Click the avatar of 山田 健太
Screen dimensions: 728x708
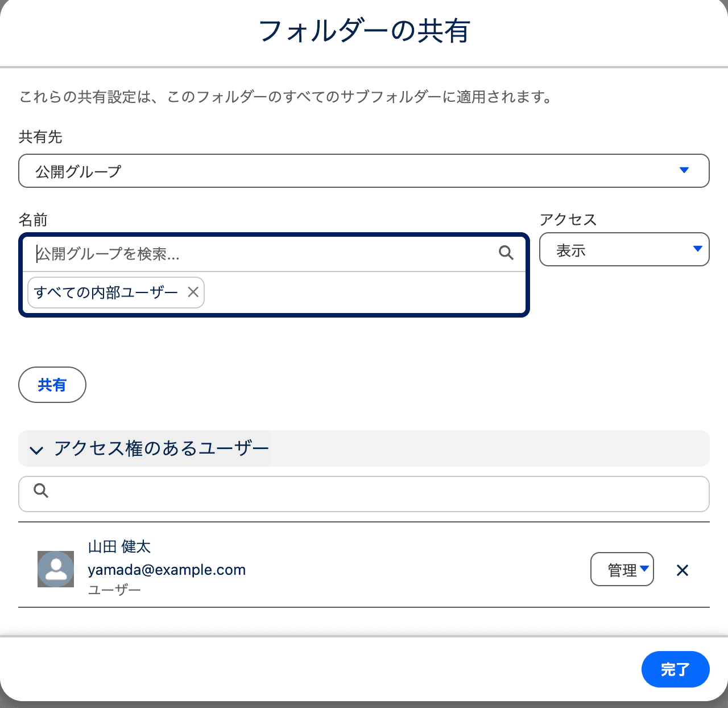pos(56,569)
